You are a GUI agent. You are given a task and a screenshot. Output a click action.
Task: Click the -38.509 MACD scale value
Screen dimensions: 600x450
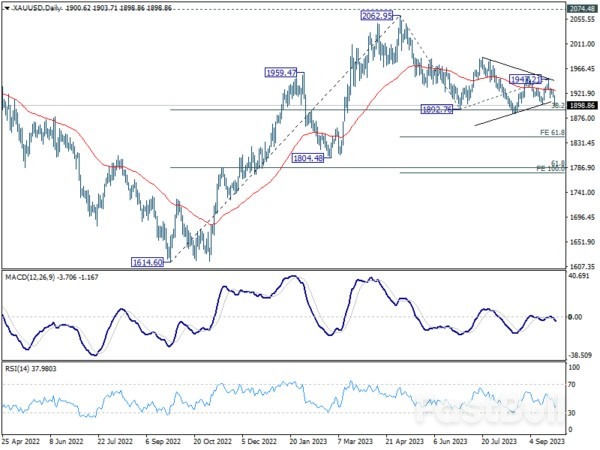[580, 355]
